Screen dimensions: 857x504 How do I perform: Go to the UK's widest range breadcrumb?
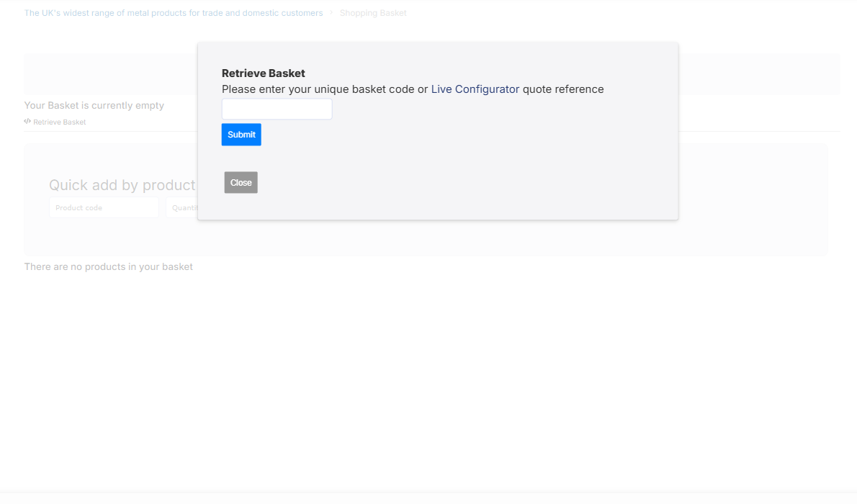pos(174,13)
